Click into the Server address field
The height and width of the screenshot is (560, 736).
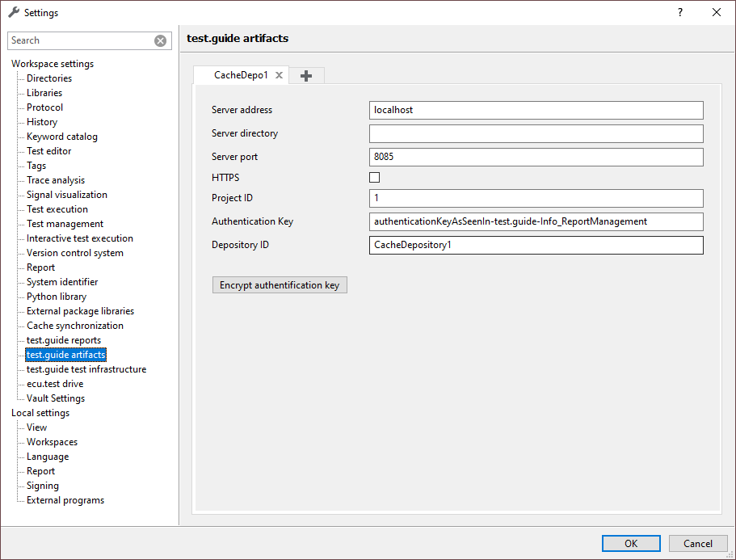pyautogui.click(x=536, y=111)
